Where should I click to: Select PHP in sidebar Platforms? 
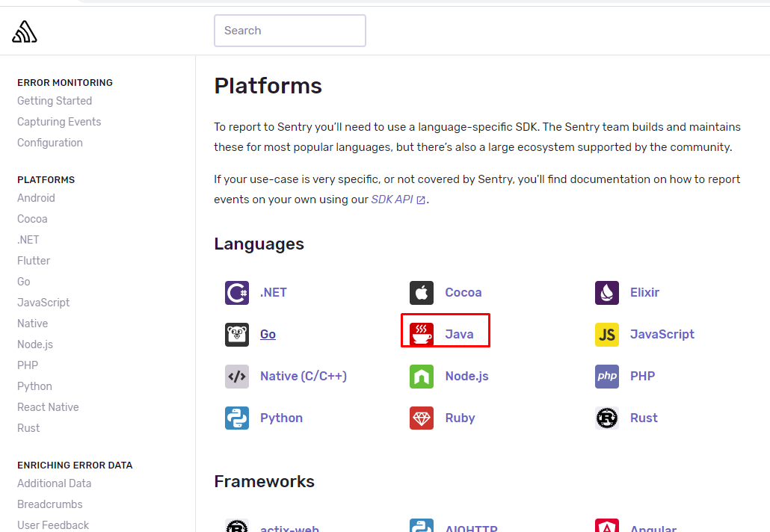tap(28, 365)
